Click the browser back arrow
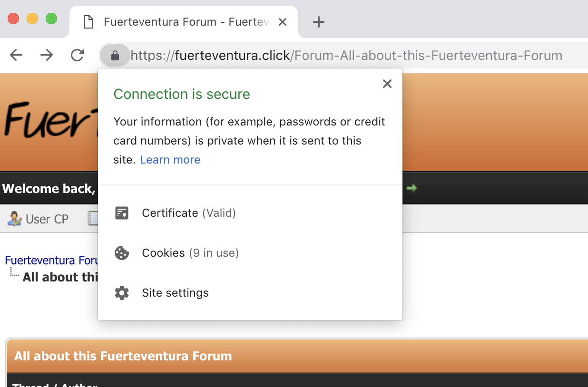 click(16, 56)
